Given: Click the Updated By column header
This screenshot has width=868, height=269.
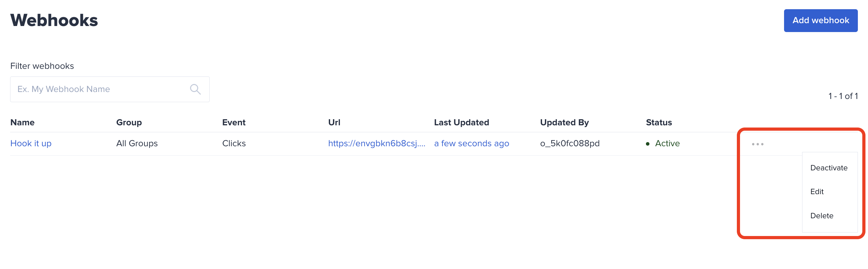Looking at the screenshot, I should (x=565, y=122).
